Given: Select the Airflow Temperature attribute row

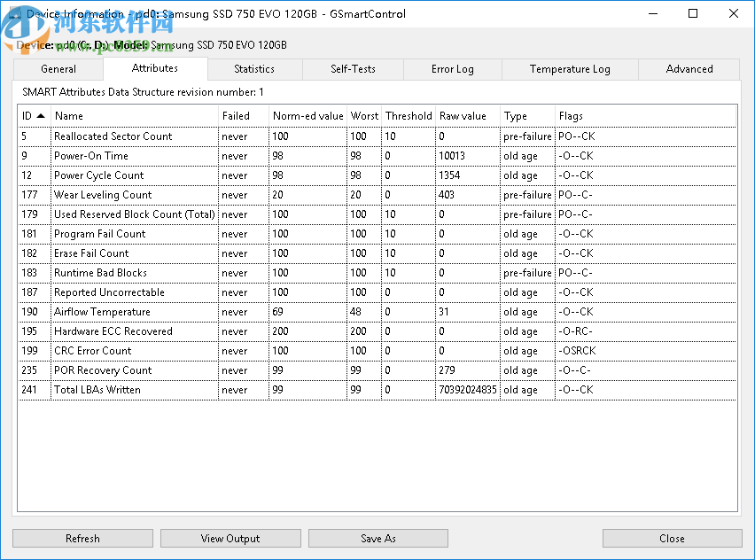Looking at the screenshot, I should [102, 312].
